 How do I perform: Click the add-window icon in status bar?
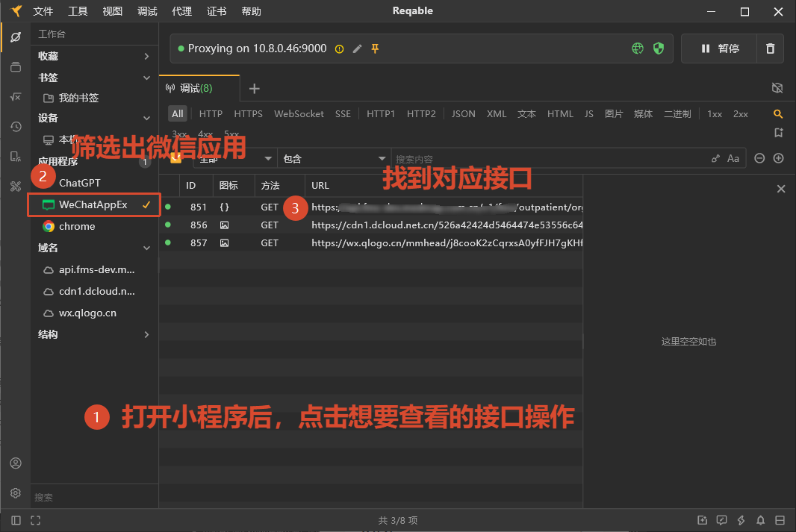[x=702, y=520]
